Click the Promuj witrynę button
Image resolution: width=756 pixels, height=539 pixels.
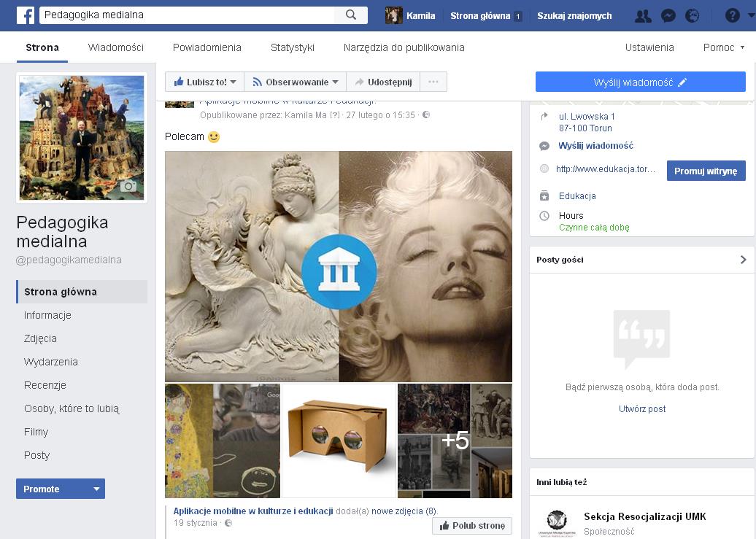(706, 171)
